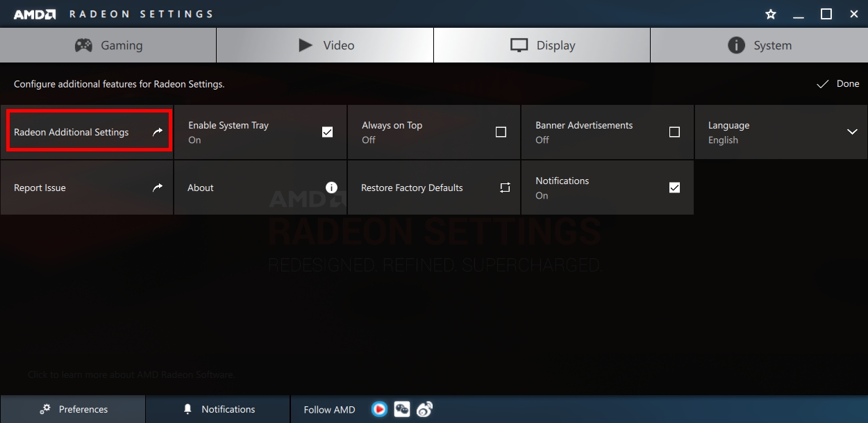This screenshot has height=423, width=868.
Task: Toggle Enable System Tray checkbox
Action: point(328,132)
